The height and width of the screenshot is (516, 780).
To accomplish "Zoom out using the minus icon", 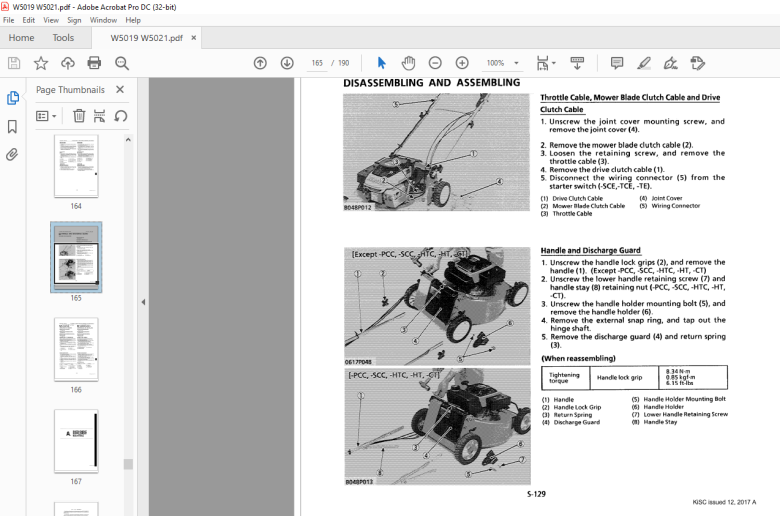I will click(435, 63).
